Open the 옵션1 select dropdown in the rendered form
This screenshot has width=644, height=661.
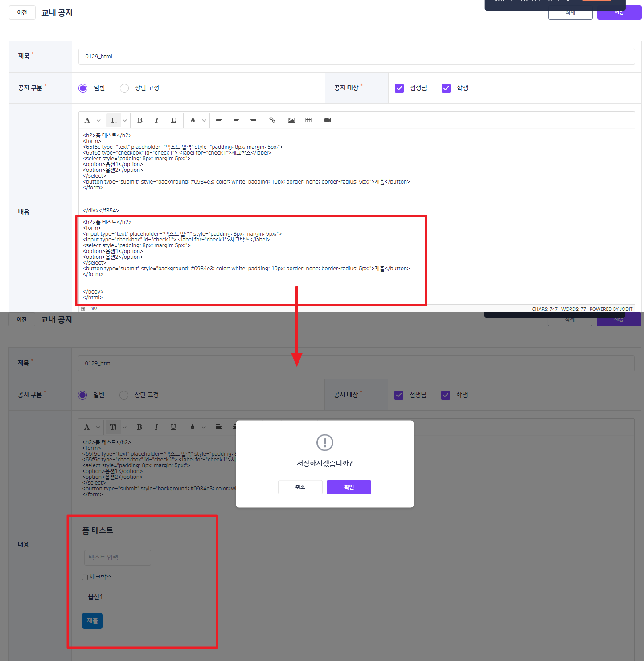click(95, 596)
